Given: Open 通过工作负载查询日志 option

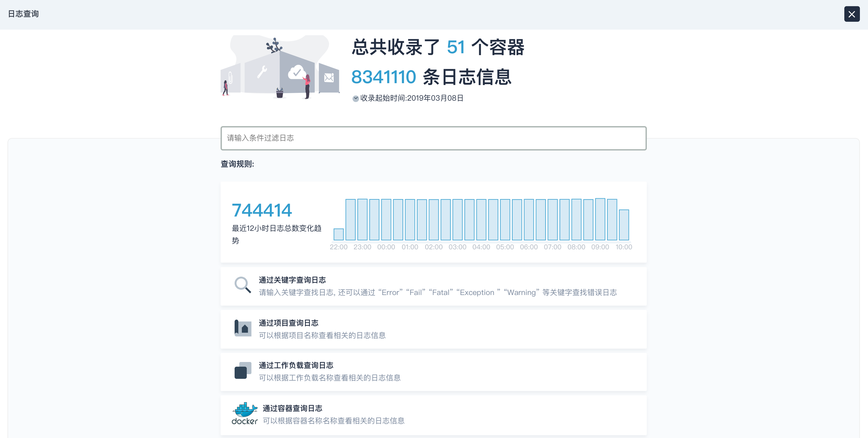Looking at the screenshot, I should (x=295, y=365).
